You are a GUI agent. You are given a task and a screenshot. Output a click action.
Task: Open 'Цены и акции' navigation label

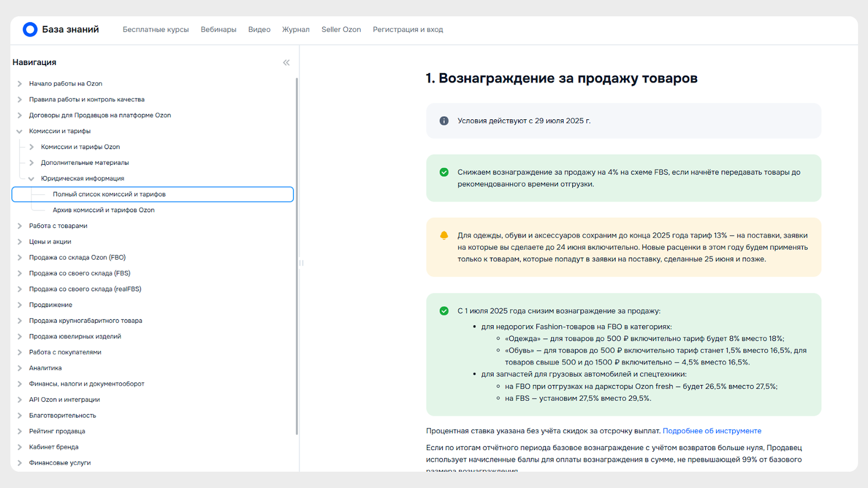click(50, 242)
